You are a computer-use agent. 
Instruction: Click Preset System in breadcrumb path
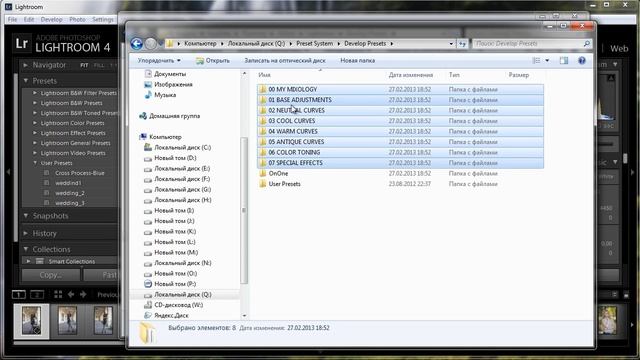tap(314, 43)
